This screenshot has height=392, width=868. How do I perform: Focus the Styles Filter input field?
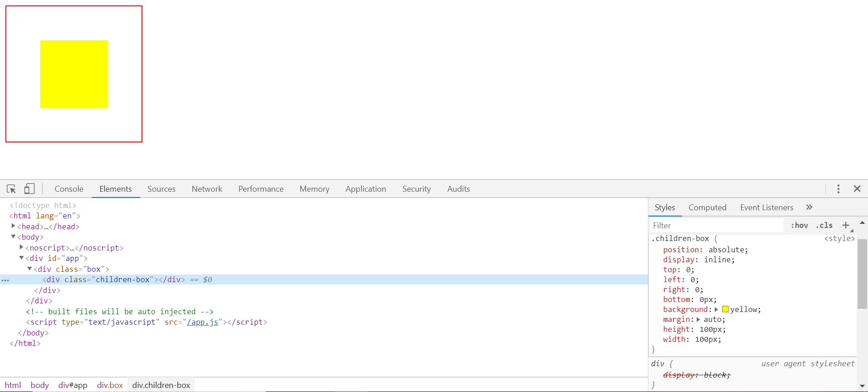(717, 225)
